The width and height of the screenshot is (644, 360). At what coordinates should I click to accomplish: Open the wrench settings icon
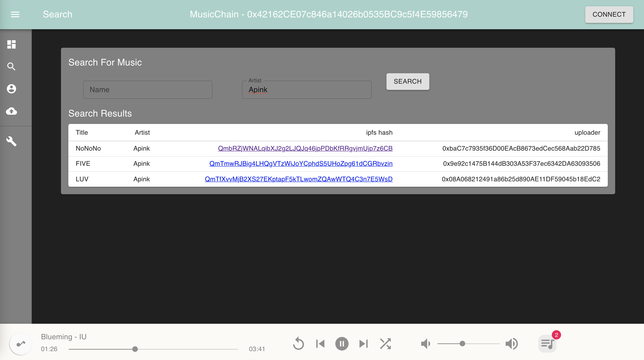pos(11,141)
